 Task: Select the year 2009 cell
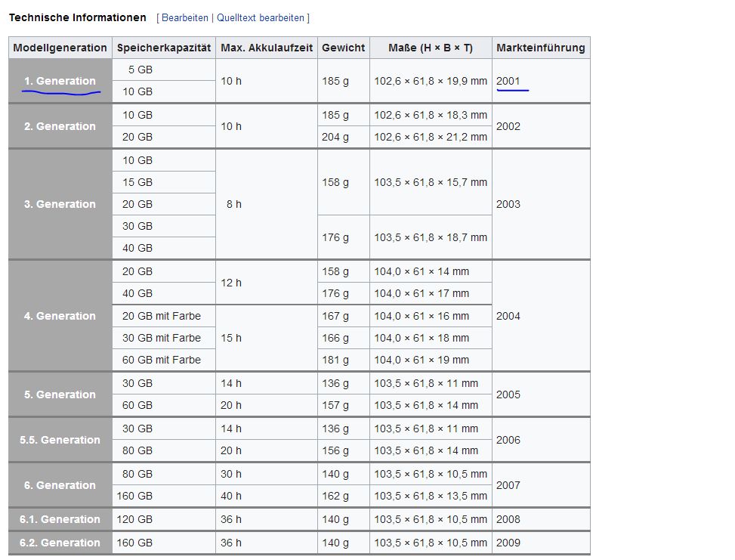[508, 543]
